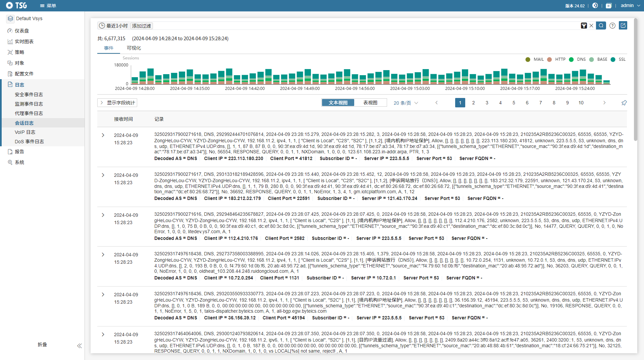Click the export icon in the toolbar

pos(623,25)
